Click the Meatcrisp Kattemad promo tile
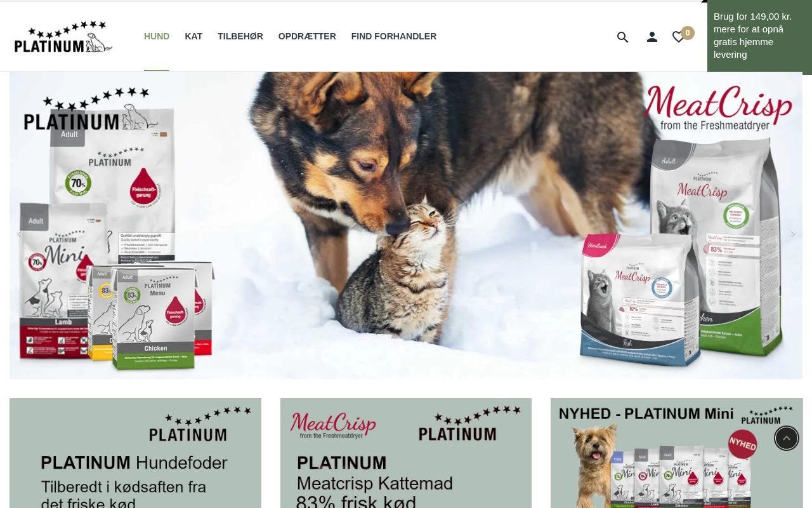812x508 pixels. pos(406,453)
